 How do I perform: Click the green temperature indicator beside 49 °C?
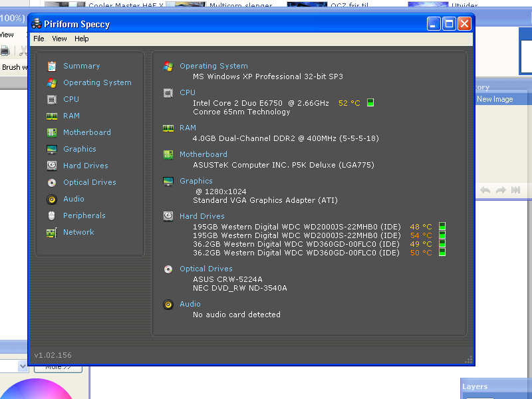pyautogui.click(x=442, y=243)
